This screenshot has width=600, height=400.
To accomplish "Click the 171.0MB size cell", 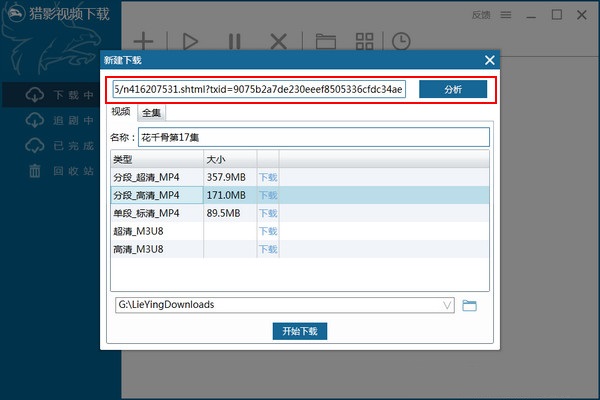I will 230,195.
